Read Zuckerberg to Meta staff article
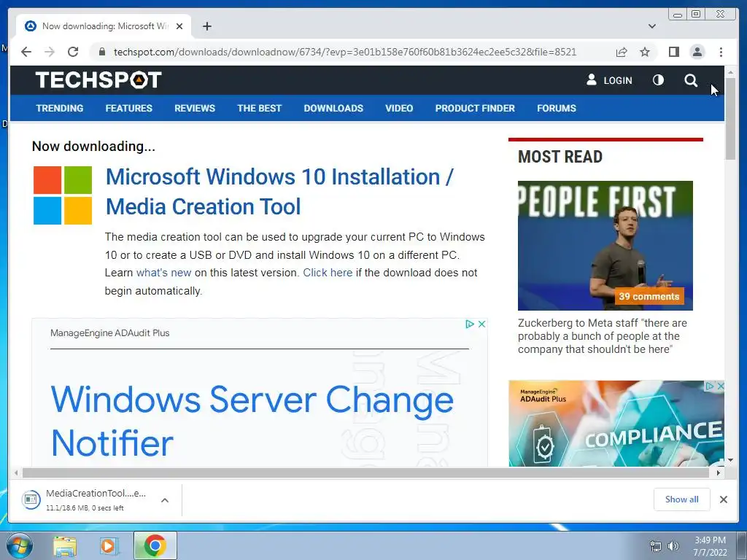The width and height of the screenshot is (747, 560). 602,336
